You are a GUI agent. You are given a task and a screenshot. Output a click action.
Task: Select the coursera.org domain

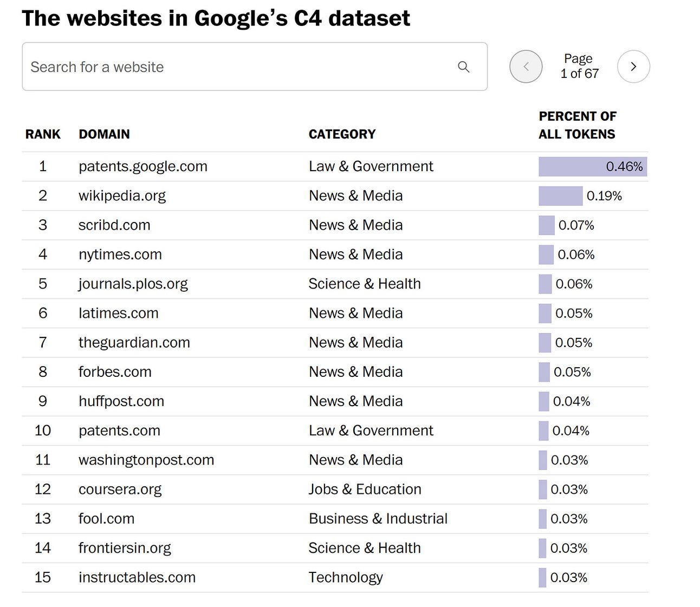(x=120, y=489)
